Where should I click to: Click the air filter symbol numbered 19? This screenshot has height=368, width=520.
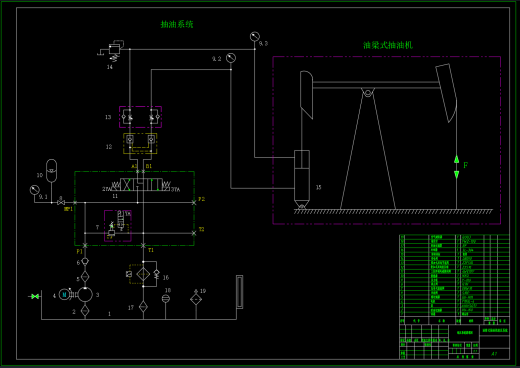point(196,299)
